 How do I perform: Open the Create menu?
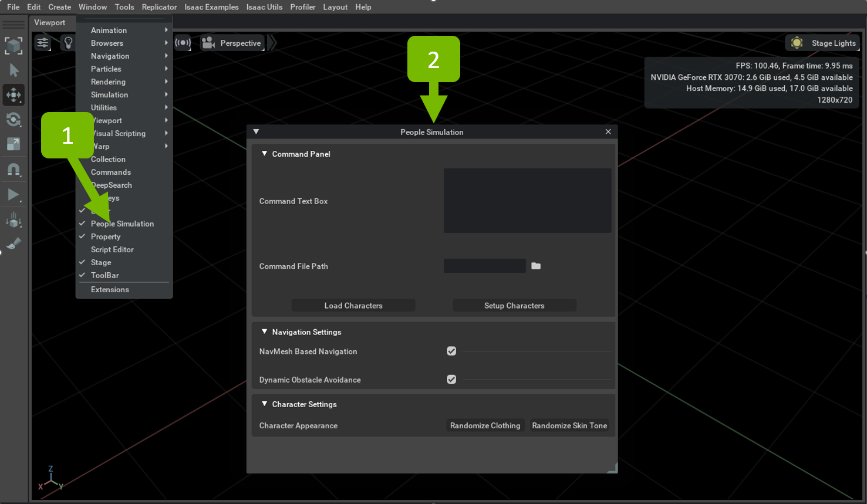point(59,7)
